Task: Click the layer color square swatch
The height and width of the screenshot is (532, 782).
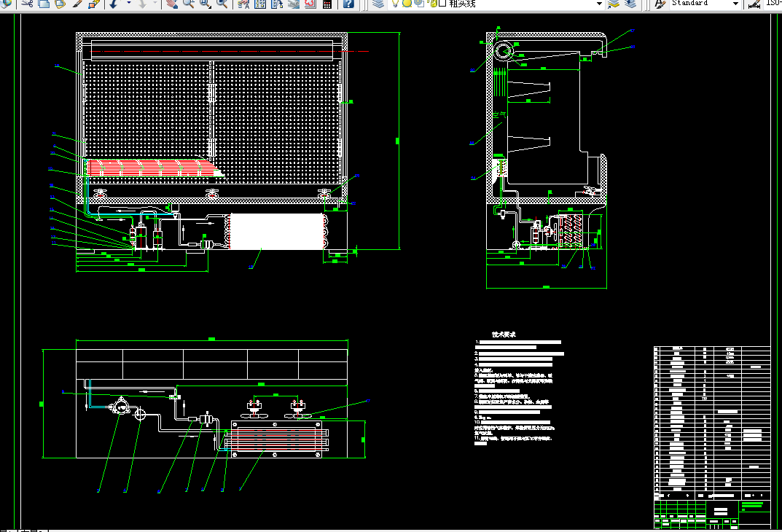Action: coord(442,4)
